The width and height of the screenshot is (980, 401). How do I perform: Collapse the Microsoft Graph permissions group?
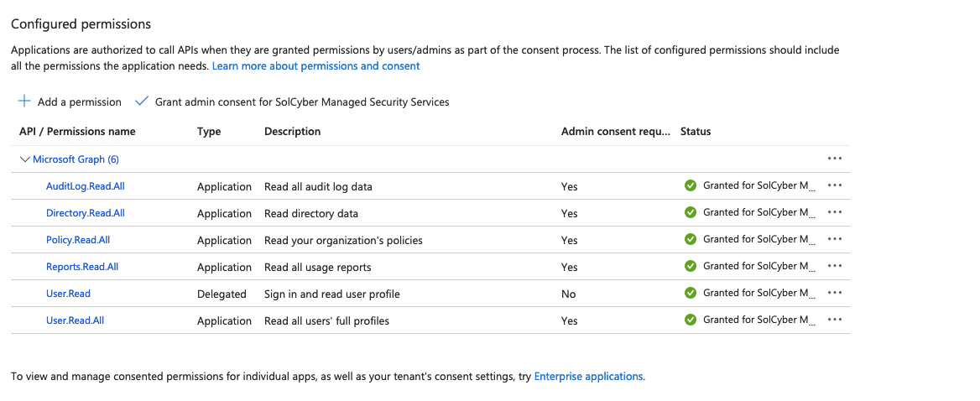pos(24,159)
